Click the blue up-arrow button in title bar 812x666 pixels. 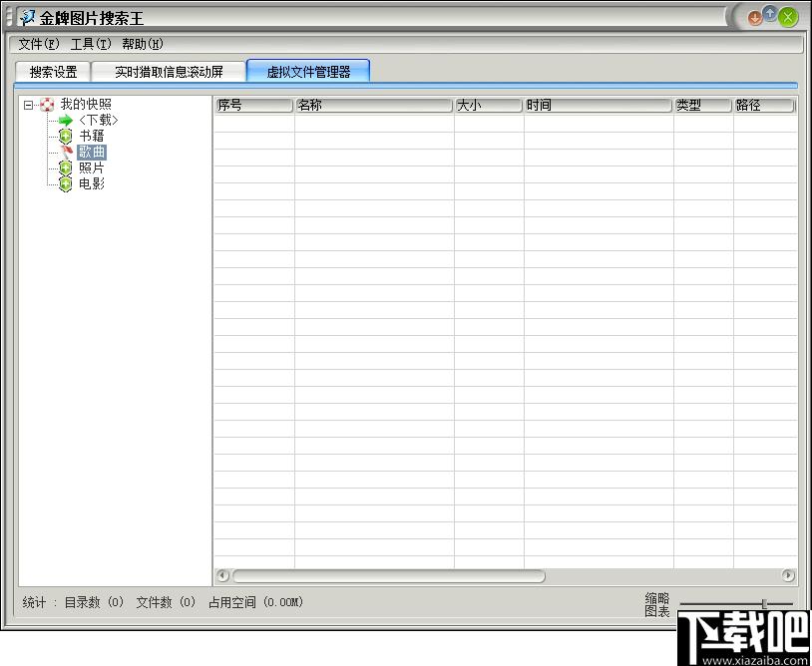coord(770,14)
